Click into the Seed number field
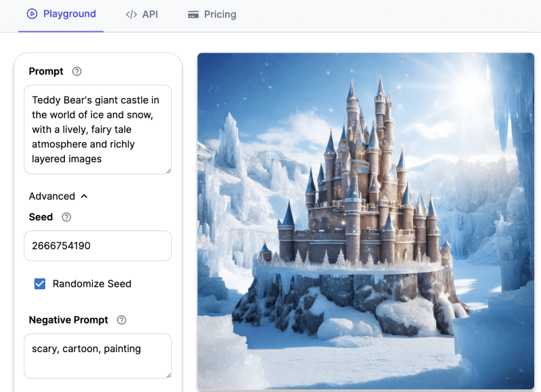 (97, 246)
